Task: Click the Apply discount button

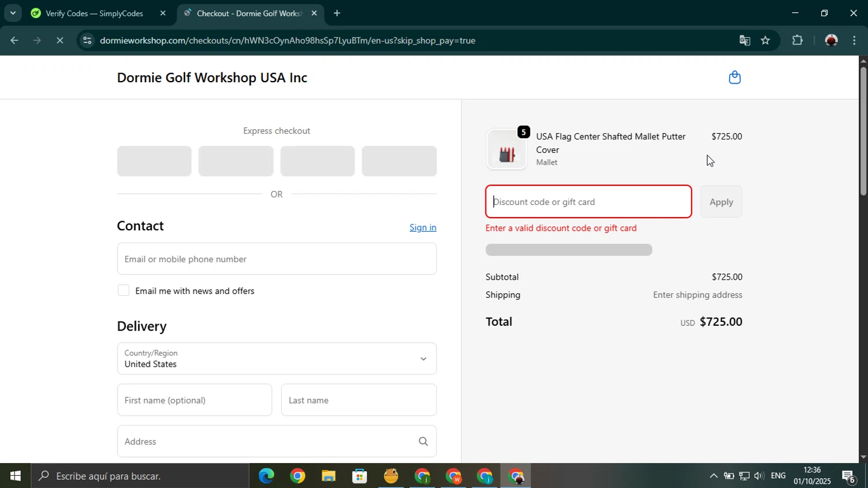Action: tap(721, 202)
